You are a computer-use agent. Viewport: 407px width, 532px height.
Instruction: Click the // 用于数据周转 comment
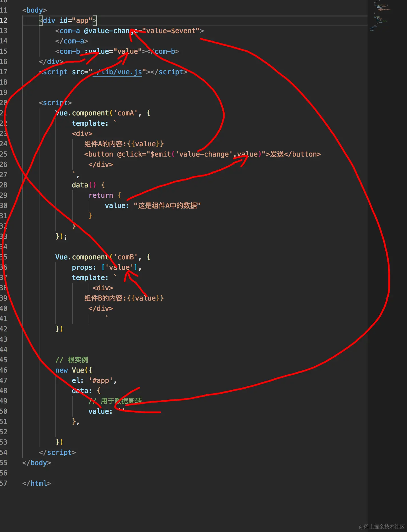tap(115, 401)
